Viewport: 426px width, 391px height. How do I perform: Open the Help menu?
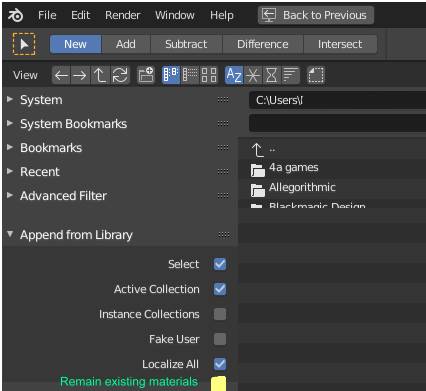(222, 15)
